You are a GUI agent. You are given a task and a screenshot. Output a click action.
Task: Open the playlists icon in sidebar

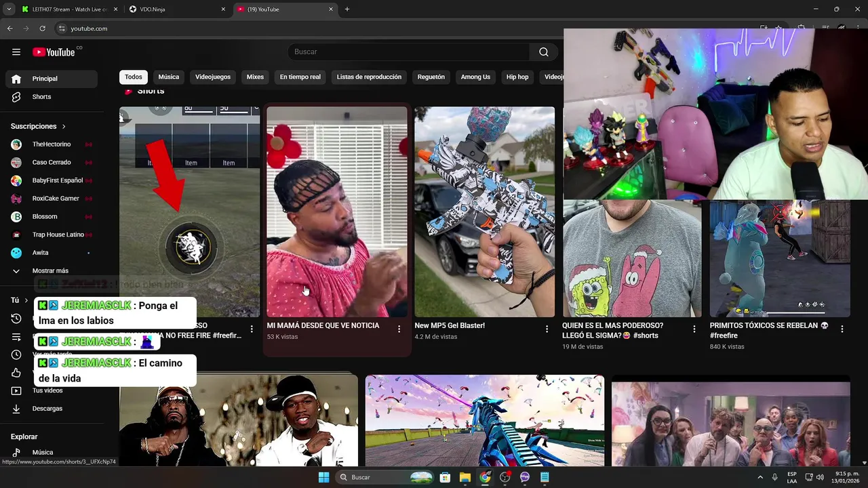pos(16,337)
